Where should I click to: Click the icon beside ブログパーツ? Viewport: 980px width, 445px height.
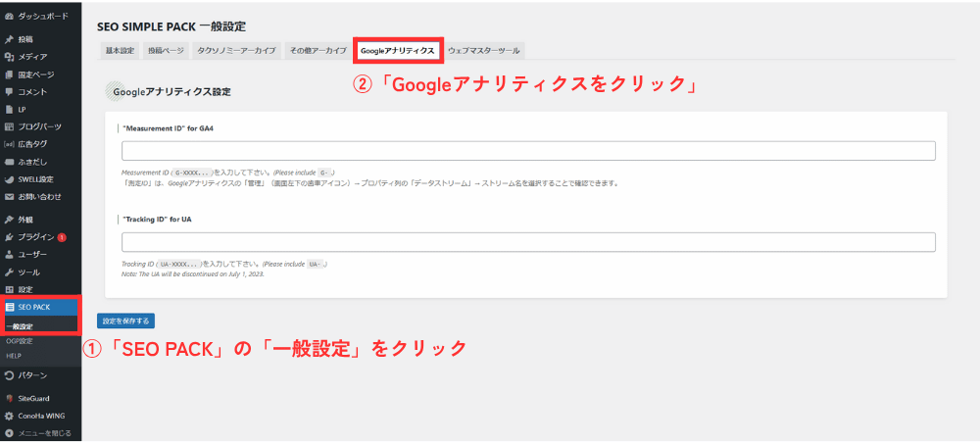tap(9, 126)
